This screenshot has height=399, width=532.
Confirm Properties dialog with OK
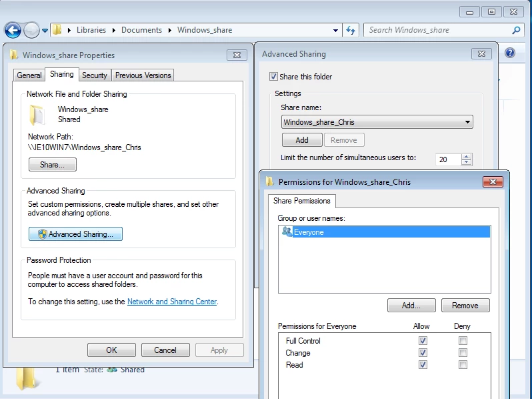click(x=111, y=350)
